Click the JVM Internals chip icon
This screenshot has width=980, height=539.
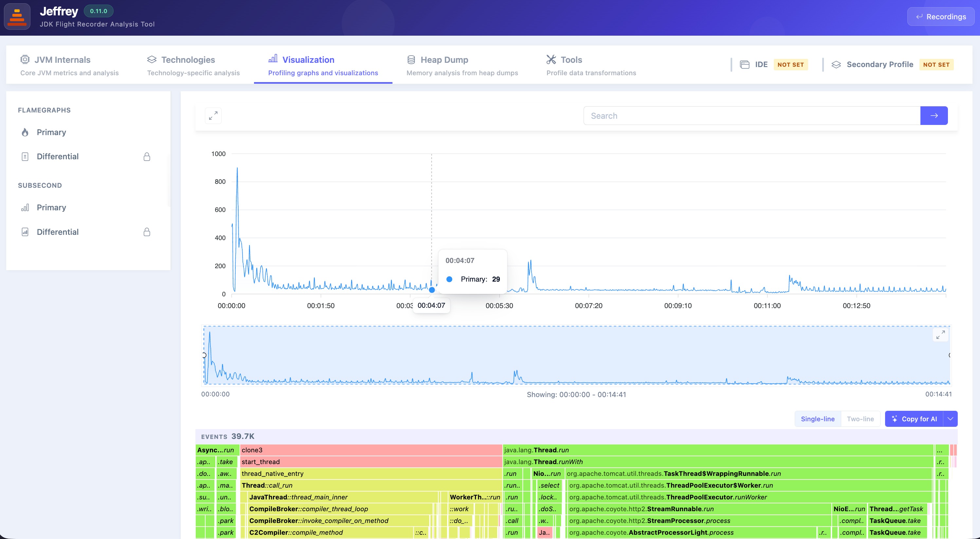(x=25, y=60)
